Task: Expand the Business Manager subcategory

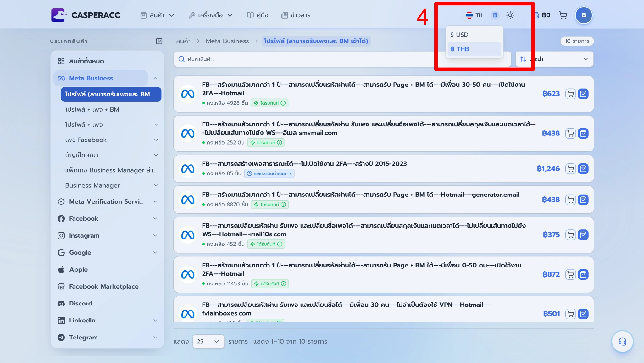Action: [x=156, y=185]
